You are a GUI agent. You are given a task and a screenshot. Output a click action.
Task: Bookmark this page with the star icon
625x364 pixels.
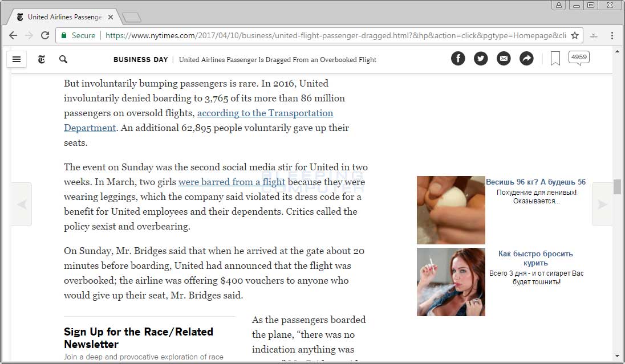click(575, 35)
